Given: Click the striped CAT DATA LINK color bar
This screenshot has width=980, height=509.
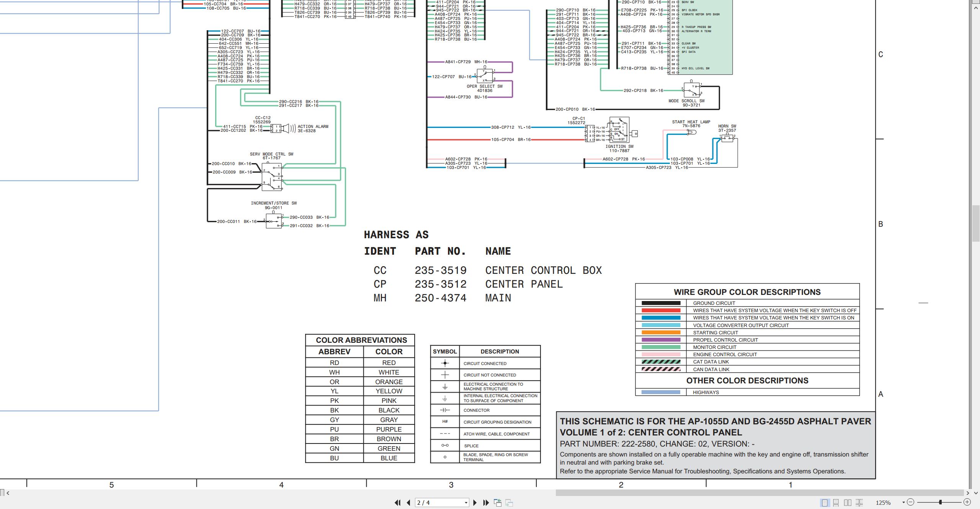Looking at the screenshot, I should coord(661,362).
